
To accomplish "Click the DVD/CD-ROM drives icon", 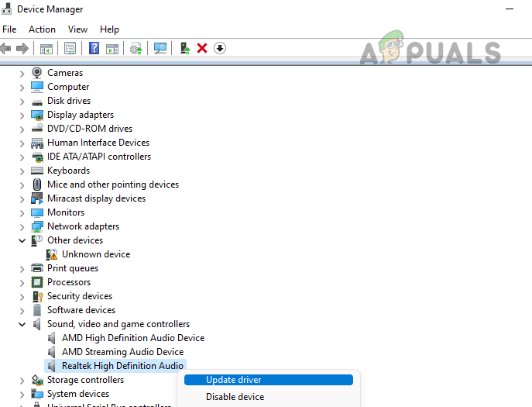I will point(37,128).
